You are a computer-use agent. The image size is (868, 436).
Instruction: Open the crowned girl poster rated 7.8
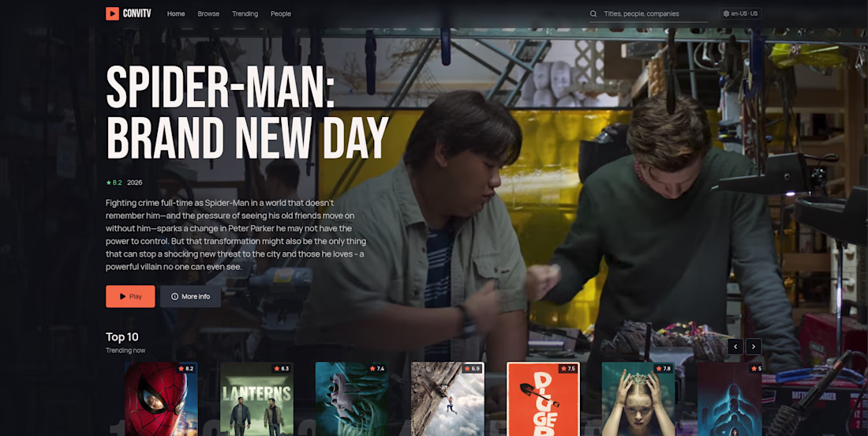pyautogui.click(x=638, y=399)
